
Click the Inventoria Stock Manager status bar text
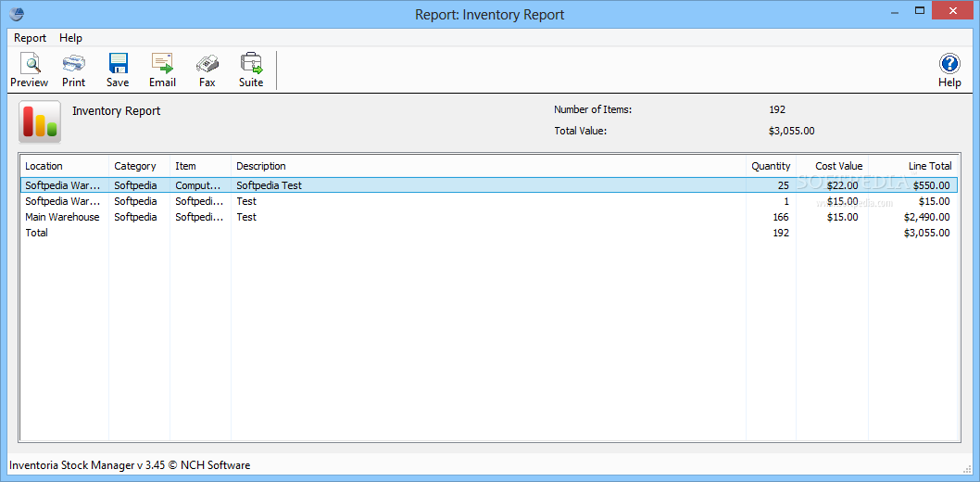130,465
